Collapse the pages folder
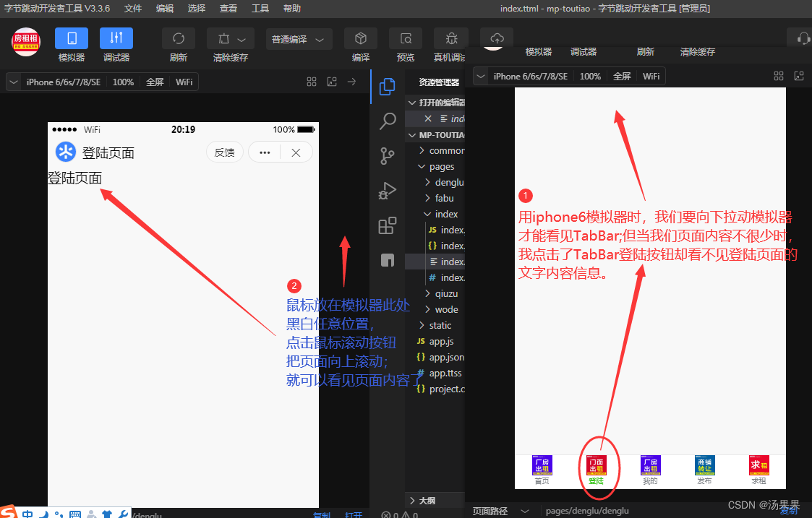The height and width of the screenshot is (518, 812). click(x=435, y=167)
